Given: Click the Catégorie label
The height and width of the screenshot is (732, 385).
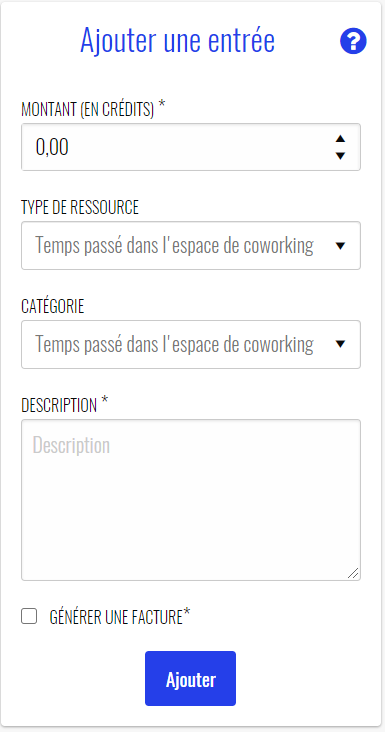Looking at the screenshot, I should (x=53, y=306).
